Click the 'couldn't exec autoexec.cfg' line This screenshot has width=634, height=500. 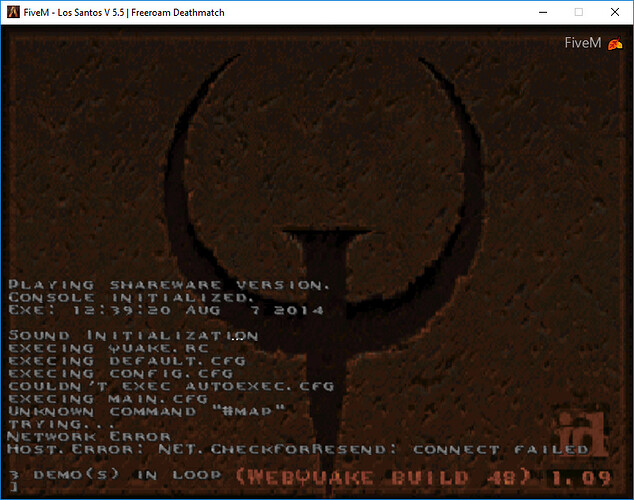(x=171, y=386)
